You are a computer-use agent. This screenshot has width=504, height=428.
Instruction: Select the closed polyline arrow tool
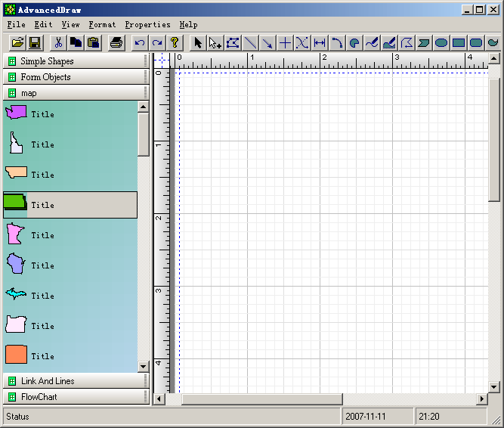(x=407, y=42)
